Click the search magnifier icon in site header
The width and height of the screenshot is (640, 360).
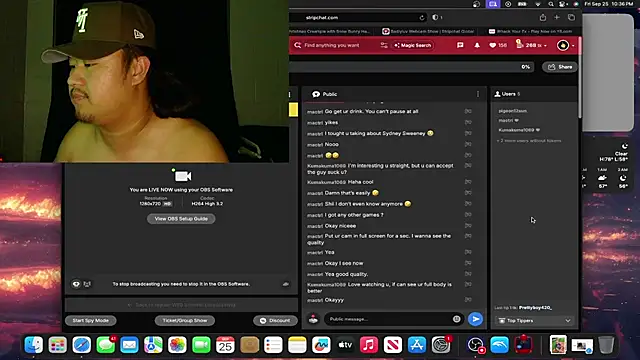pyautogui.click(x=298, y=45)
